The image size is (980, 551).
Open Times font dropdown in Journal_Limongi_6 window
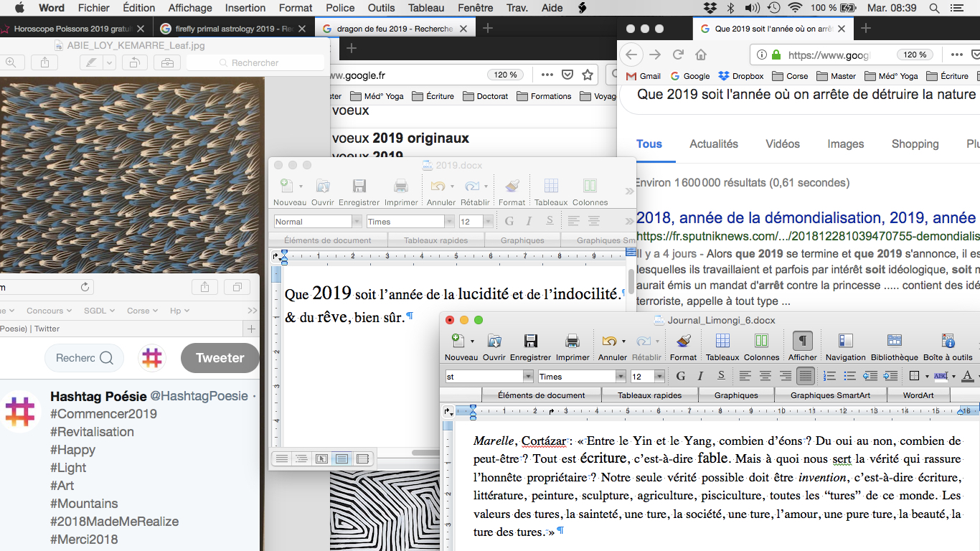pos(621,377)
